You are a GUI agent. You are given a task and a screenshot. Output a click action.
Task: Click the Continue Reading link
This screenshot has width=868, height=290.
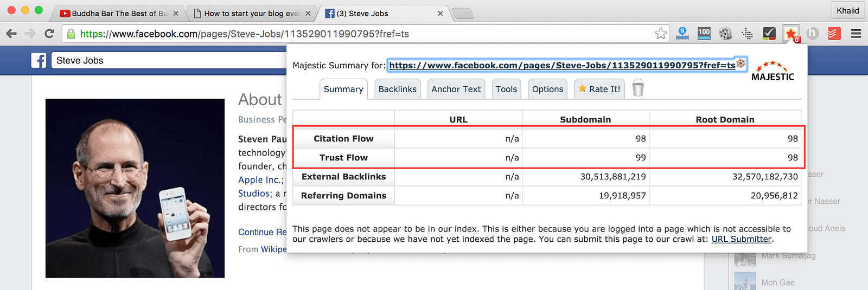pos(263,232)
